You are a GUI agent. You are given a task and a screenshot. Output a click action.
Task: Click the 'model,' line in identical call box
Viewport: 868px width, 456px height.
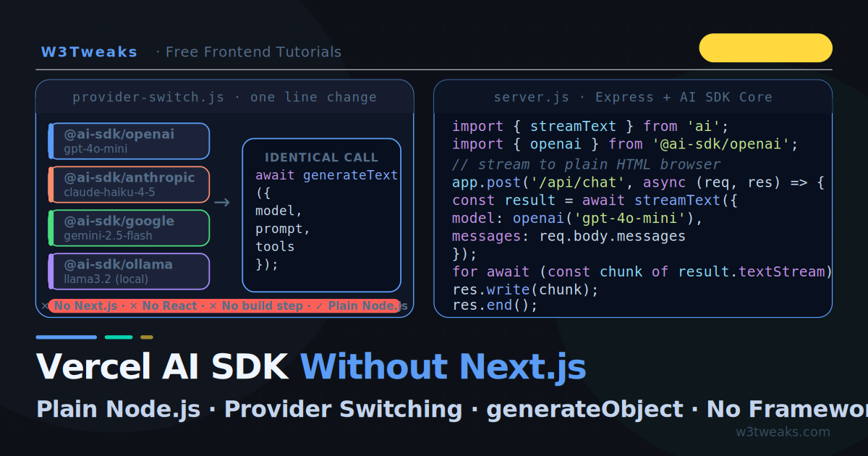[x=278, y=211]
